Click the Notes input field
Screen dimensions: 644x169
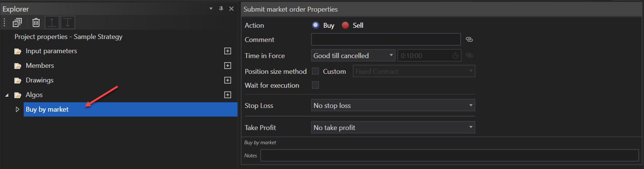pyautogui.click(x=449, y=156)
